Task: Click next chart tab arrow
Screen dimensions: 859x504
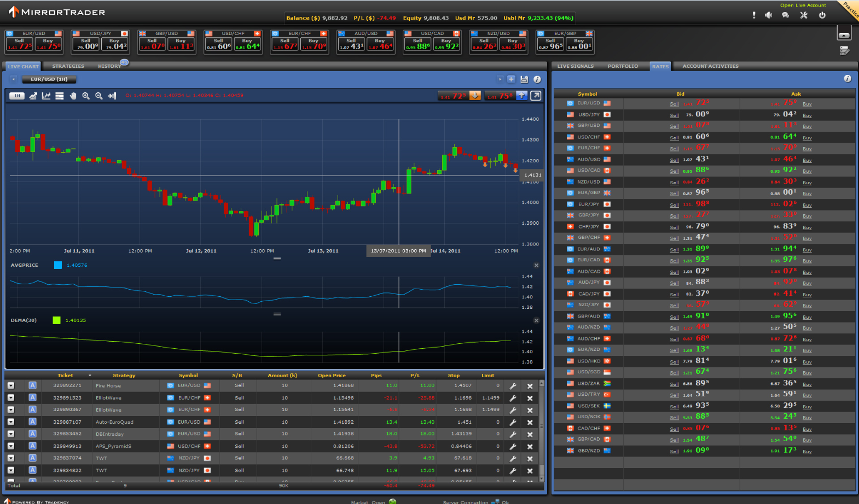Action: (x=500, y=79)
